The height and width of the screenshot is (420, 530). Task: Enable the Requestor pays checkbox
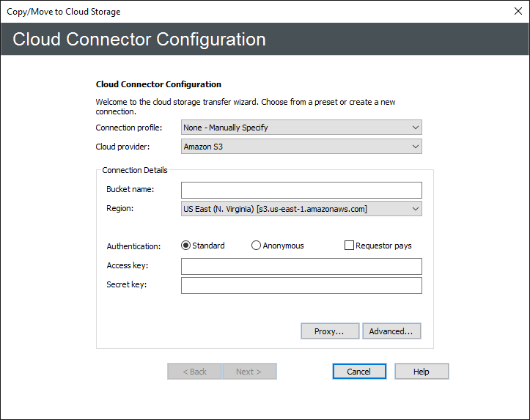coord(350,246)
